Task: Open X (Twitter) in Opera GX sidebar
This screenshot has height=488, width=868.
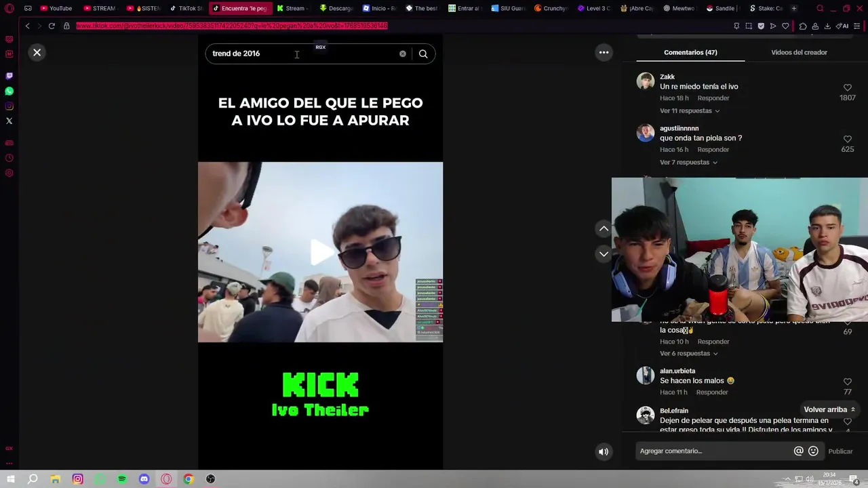Action: 9,121
